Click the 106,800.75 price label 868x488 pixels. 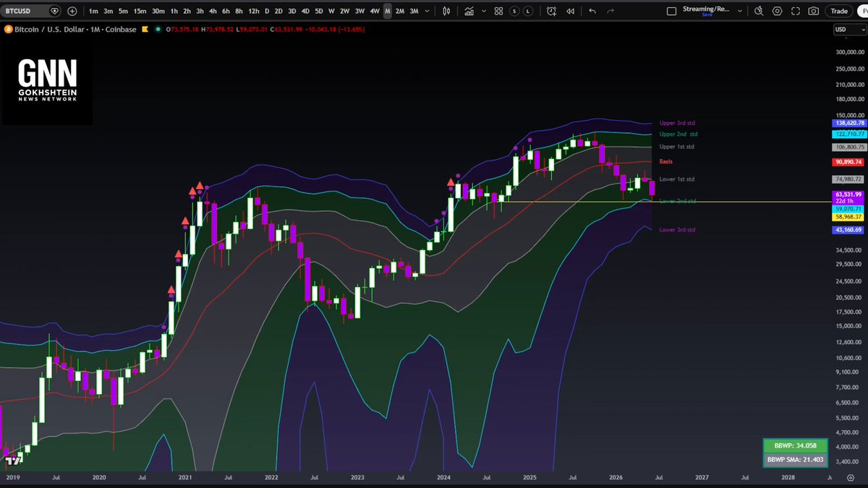click(x=848, y=147)
